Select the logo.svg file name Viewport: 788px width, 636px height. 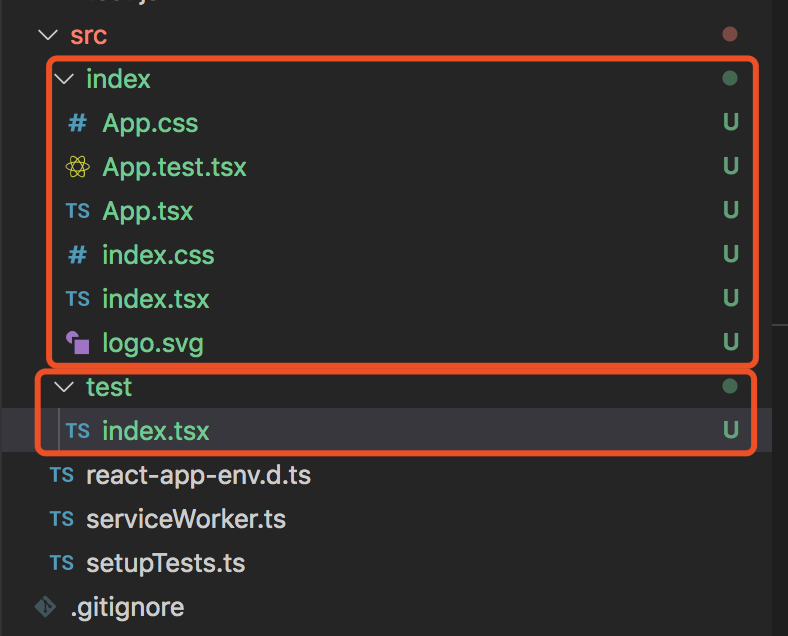pos(152,344)
